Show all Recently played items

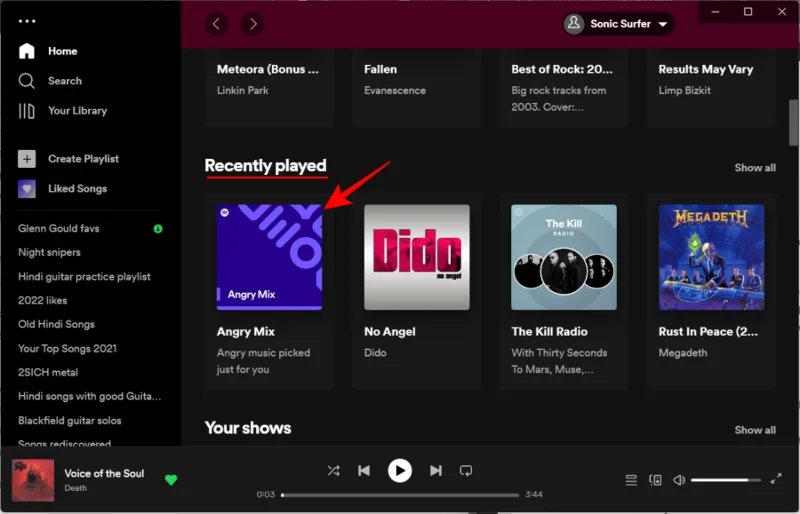(x=755, y=167)
